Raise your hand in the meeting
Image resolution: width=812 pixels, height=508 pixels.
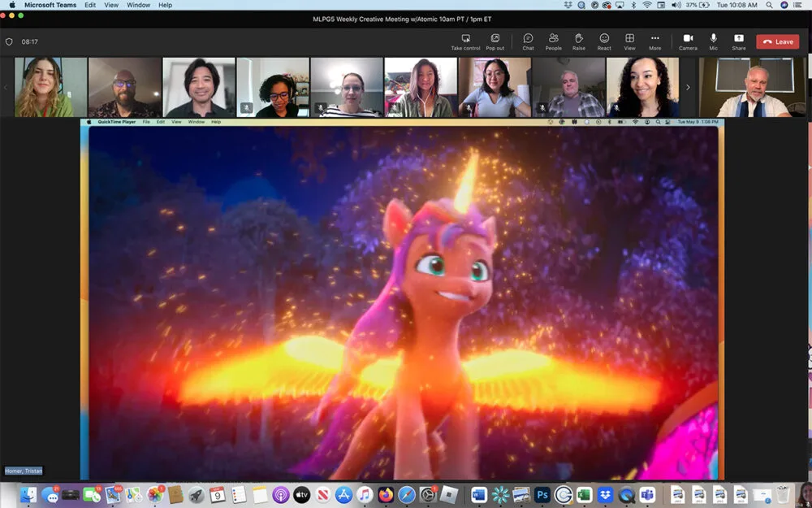click(x=579, y=42)
